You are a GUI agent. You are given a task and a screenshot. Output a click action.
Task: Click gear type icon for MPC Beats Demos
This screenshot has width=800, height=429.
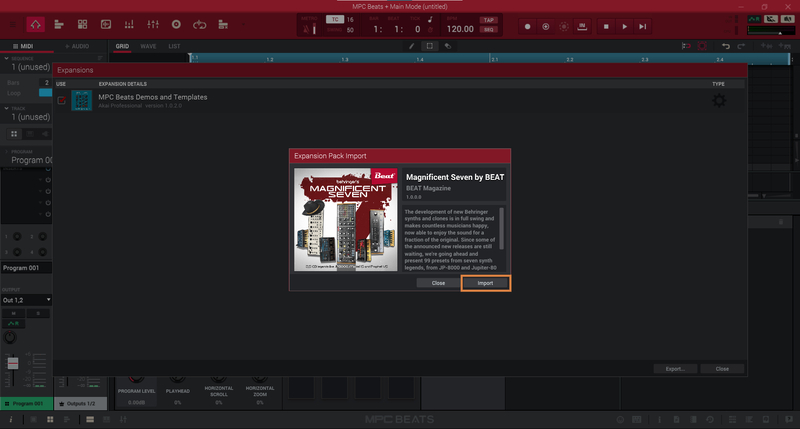click(719, 100)
